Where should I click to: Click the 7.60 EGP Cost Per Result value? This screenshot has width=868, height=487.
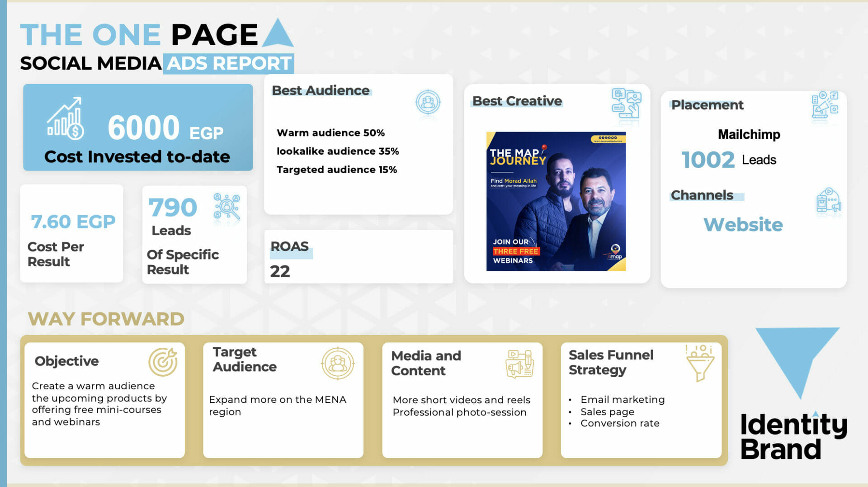click(73, 222)
